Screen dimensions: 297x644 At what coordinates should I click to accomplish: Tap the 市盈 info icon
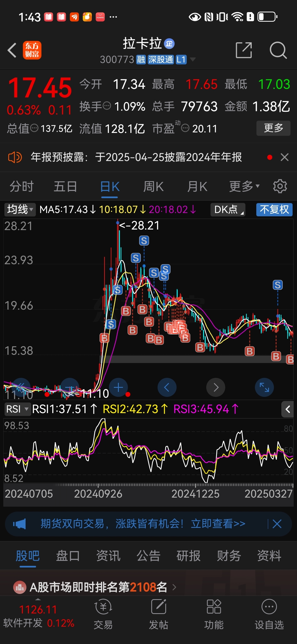tap(185, 128)
